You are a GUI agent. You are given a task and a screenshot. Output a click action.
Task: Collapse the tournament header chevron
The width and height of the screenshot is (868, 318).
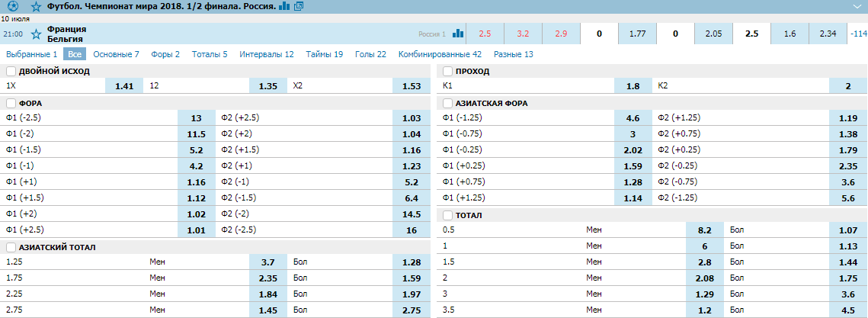[x=857, y=7]
